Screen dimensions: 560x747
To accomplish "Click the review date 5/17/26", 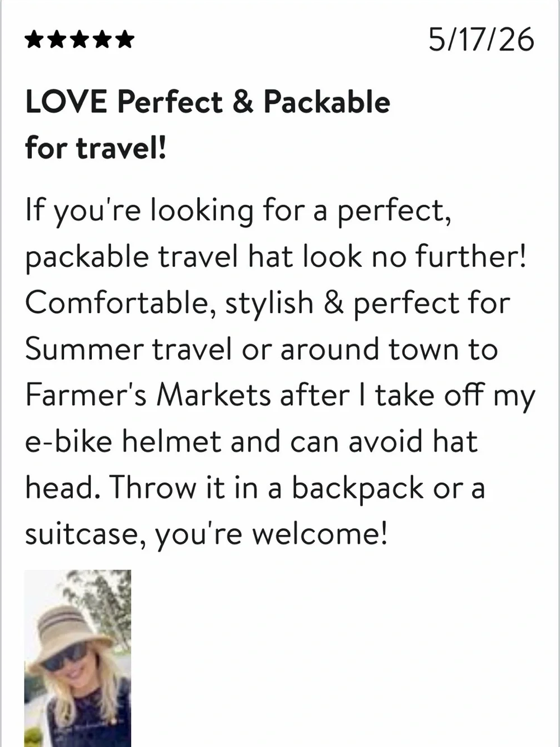I will 482,40.
